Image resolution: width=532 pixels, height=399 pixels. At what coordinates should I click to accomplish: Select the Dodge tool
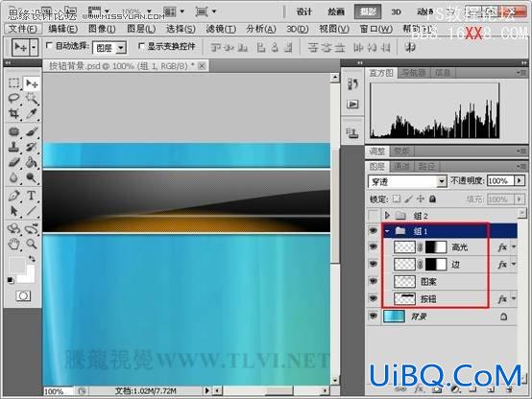[x=32, y=177]
